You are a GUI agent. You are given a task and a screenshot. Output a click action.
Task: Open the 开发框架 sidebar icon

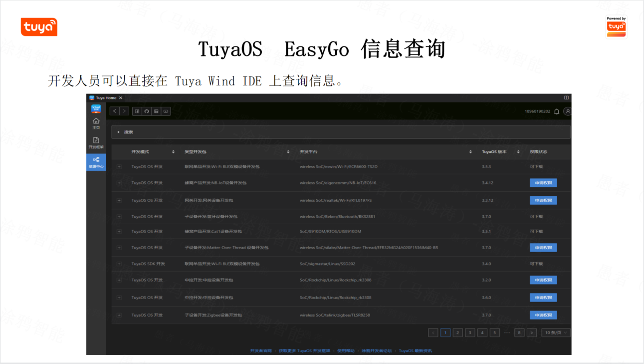[x=96, y=143]
